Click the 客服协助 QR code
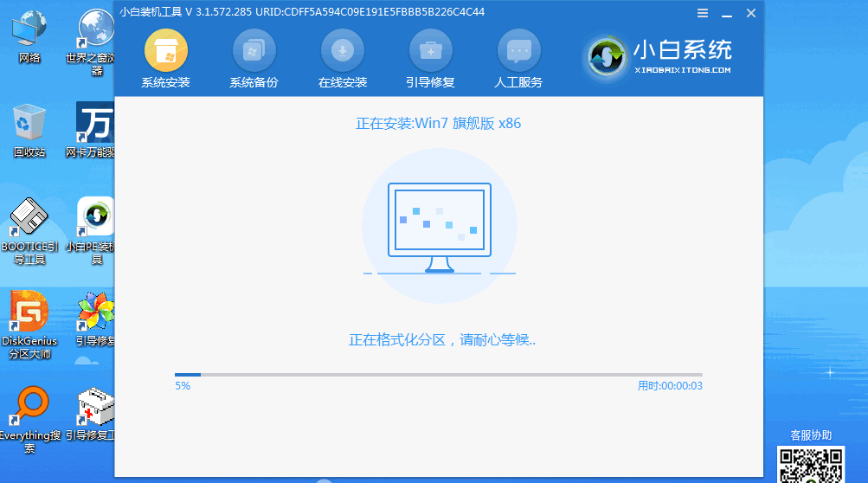This screenshot has width=868, height=483. 810,464
